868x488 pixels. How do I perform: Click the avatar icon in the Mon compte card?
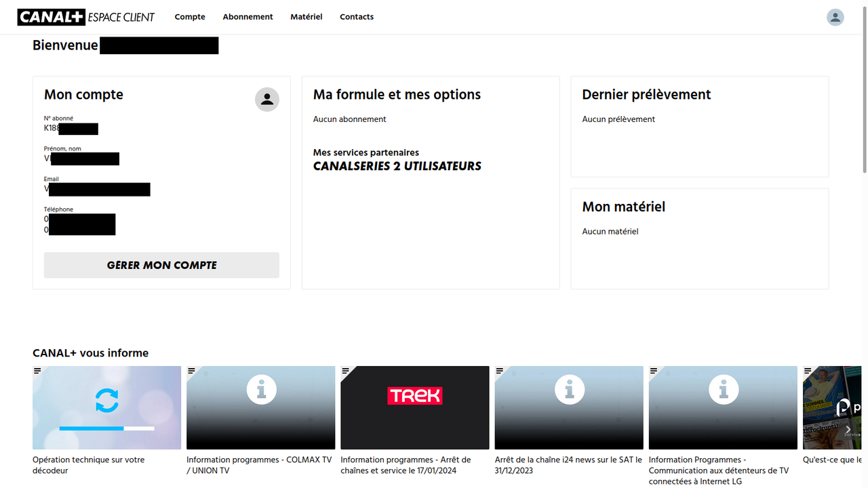pos(267,100)
